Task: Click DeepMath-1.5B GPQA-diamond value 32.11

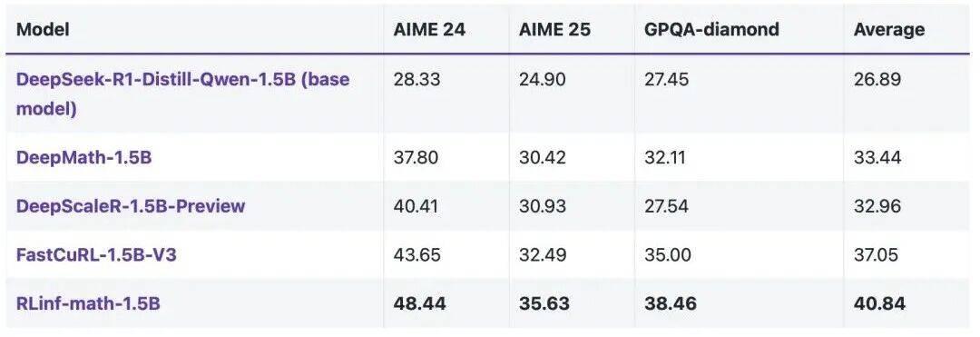Action: point(664,157)
